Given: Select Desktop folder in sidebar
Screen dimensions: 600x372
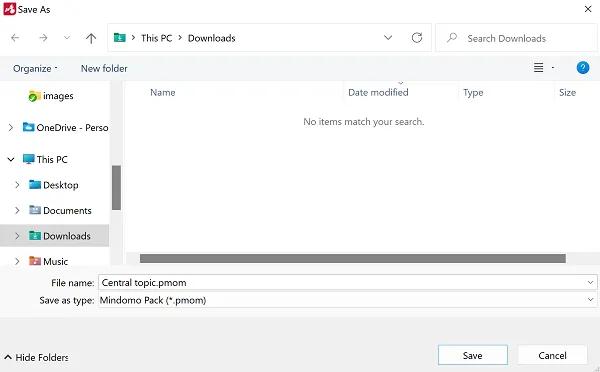Looking at the screenshot, I should [x=54, y=185].
